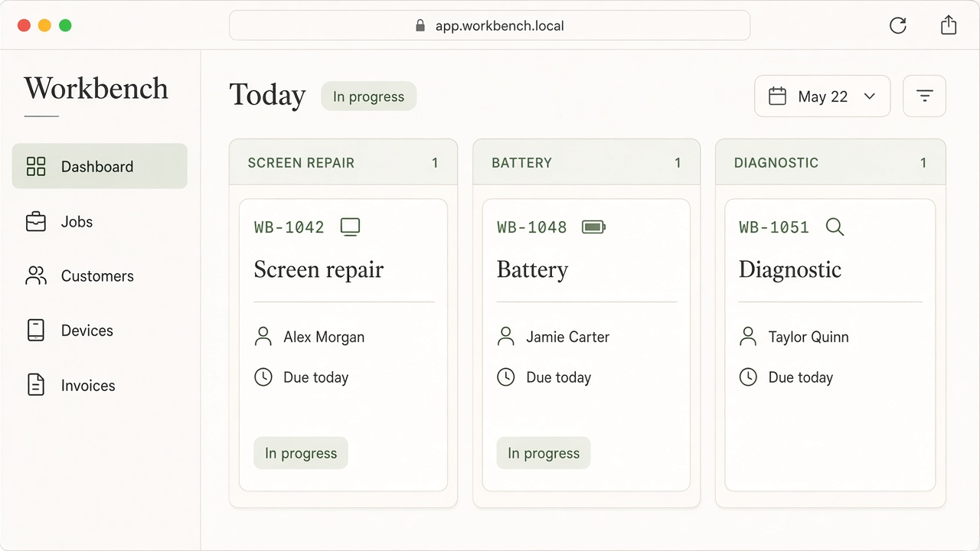Click the Dashboard grid icon in sidebar

pos(36,166)
